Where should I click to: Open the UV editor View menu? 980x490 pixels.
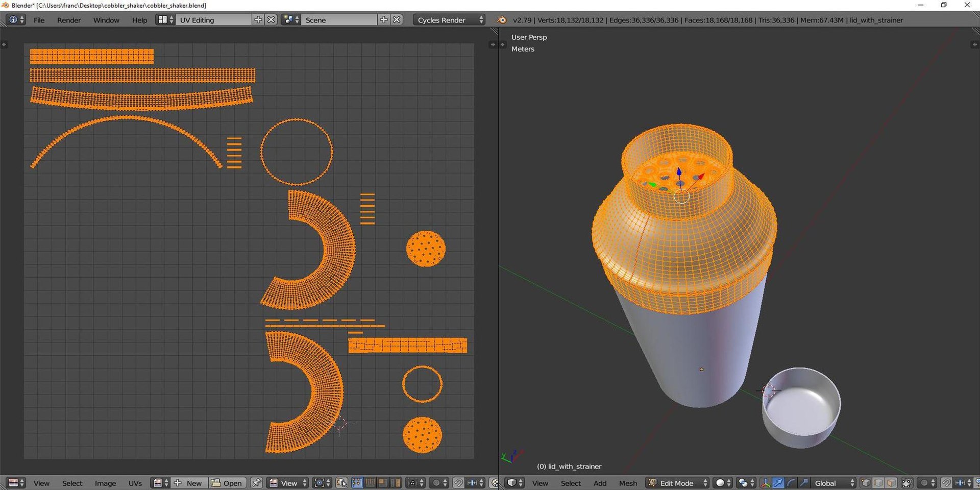click(x=41, y=483)
